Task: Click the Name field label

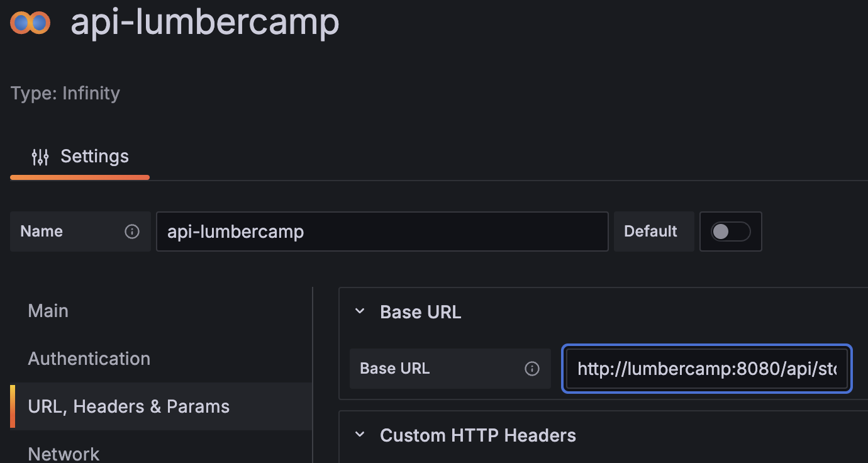Action: tap(42, 231)
